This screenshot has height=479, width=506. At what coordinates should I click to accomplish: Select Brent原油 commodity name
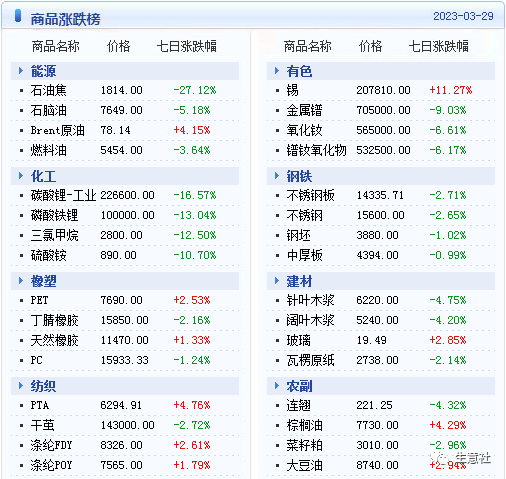click(x=57, y=130)
